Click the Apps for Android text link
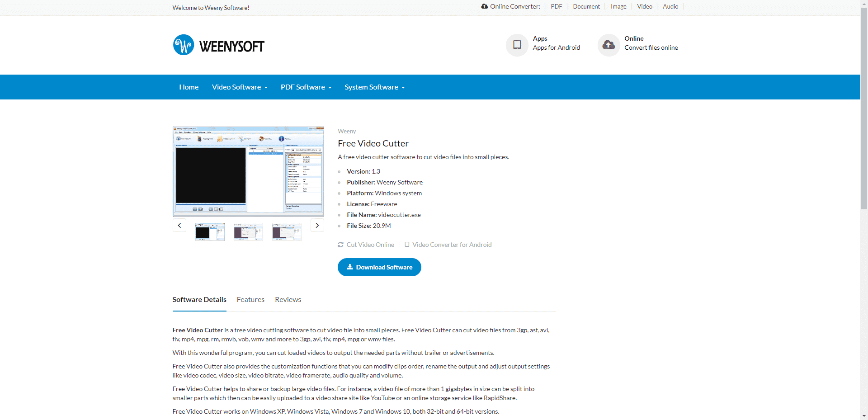868x420 pixels. click(x=557, y=47)
